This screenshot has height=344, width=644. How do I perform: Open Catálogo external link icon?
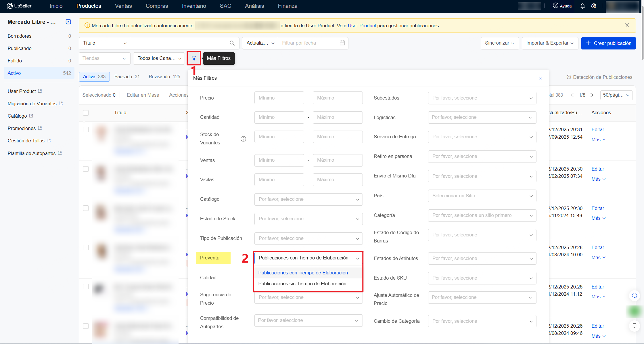(x=31, y=116)
